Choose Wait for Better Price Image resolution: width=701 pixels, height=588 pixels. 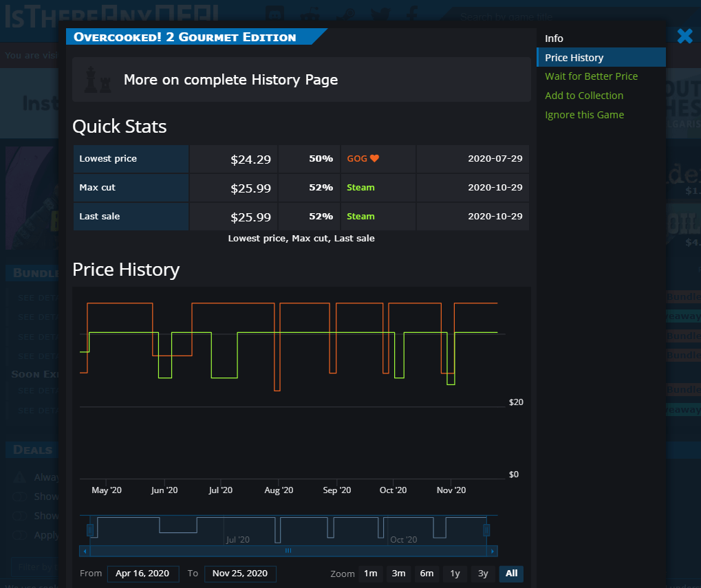point(591,76)
